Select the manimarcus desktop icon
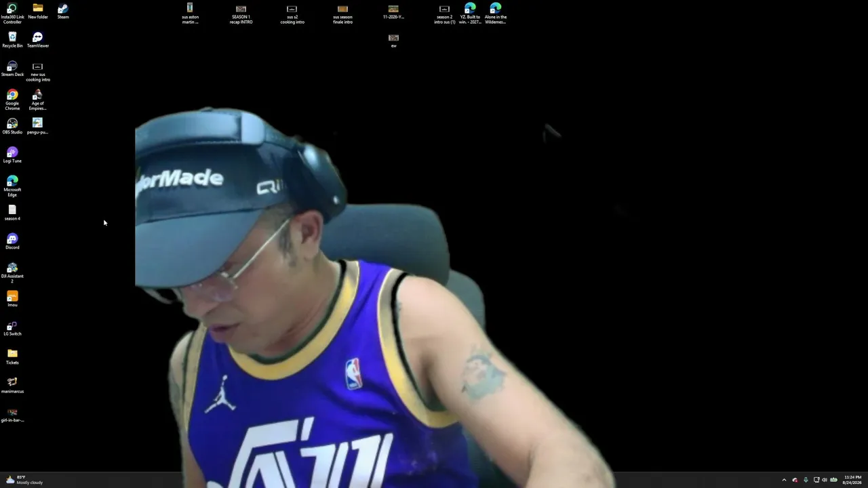Viewport: 868px width, 488px height. [12, 386]
